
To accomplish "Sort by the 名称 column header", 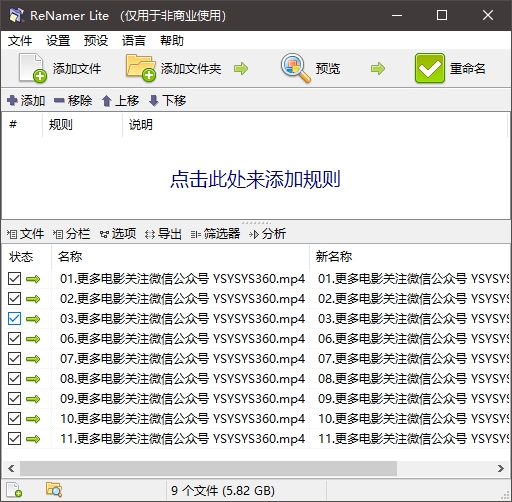I will tap(180, 257).
